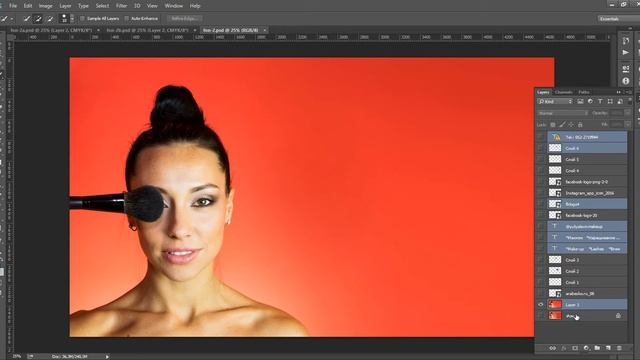Click Create new layer icon

608,348
